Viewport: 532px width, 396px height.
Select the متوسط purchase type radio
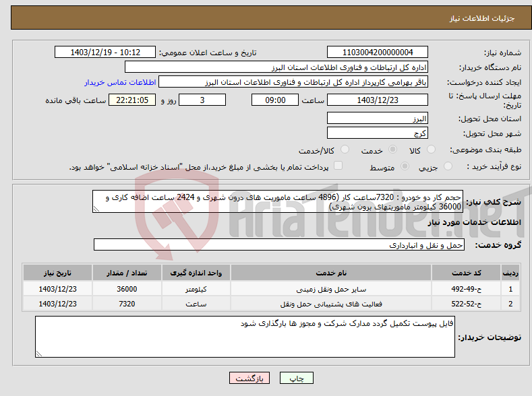coord(405,166)
